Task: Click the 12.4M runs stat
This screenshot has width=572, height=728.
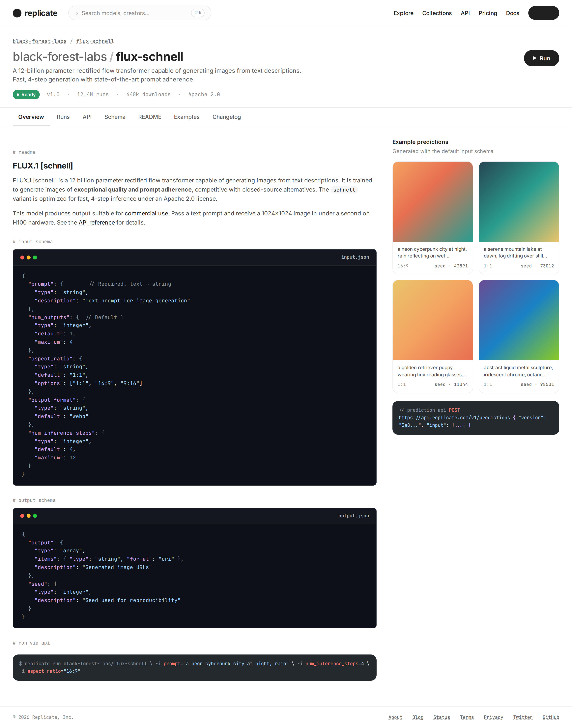Action: pos(93,94)
